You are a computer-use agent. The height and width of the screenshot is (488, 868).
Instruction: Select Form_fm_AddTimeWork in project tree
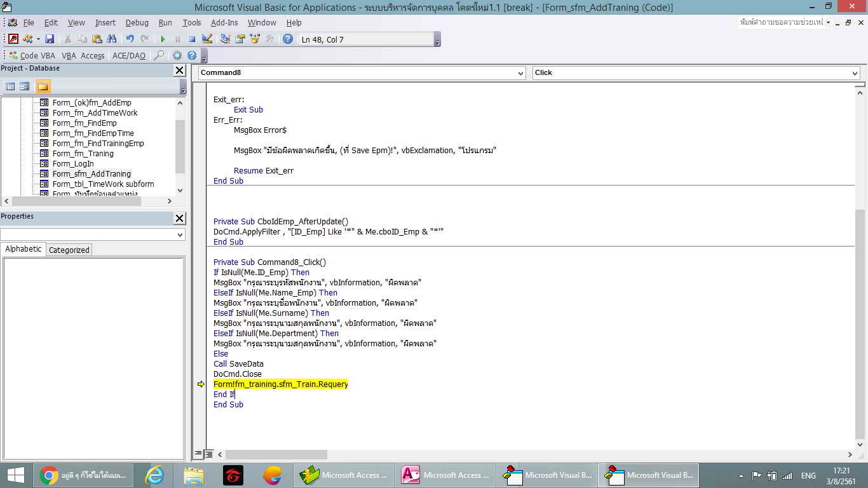pos(95,113)
